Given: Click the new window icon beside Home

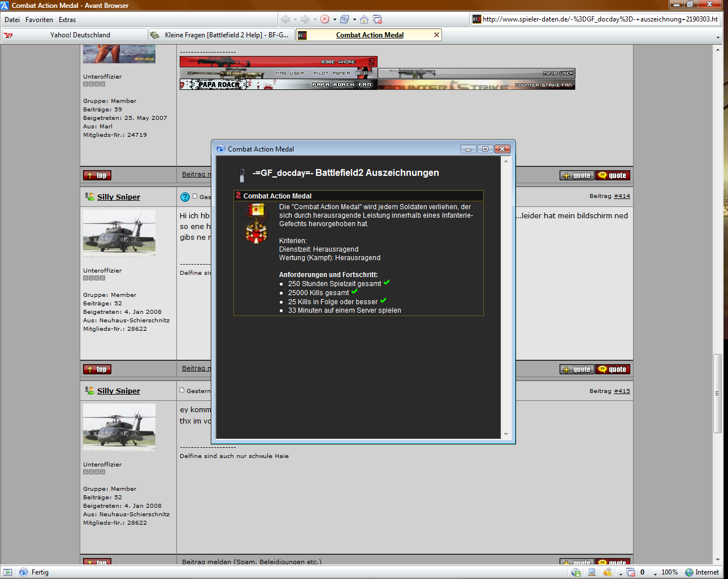Looking at the screenshot, I should pyautogui.click(x=378, y=19).
